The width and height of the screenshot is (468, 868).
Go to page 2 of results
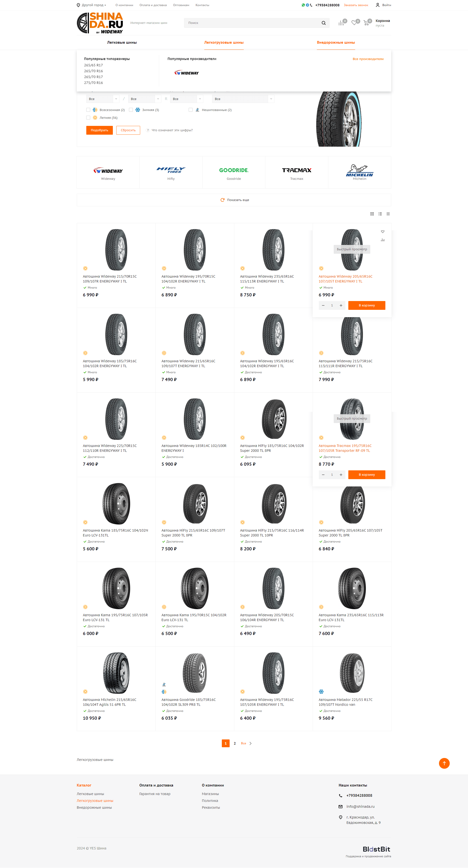[235, 743]
